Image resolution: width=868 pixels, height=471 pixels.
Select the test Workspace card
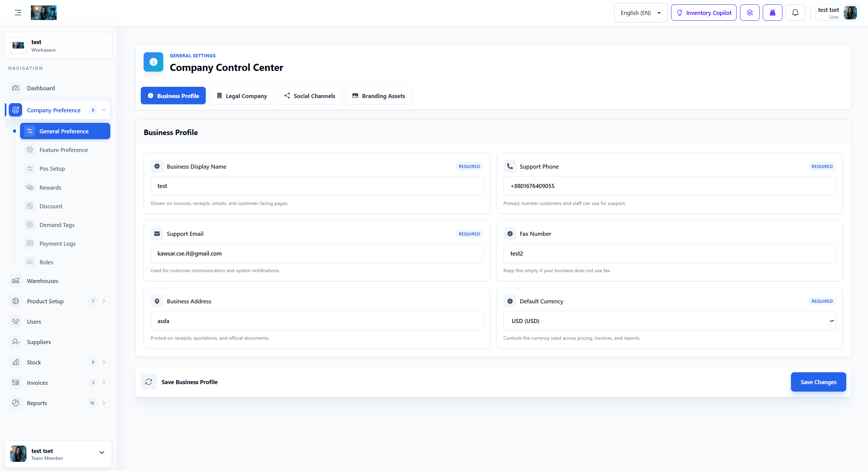click(58, 45)
